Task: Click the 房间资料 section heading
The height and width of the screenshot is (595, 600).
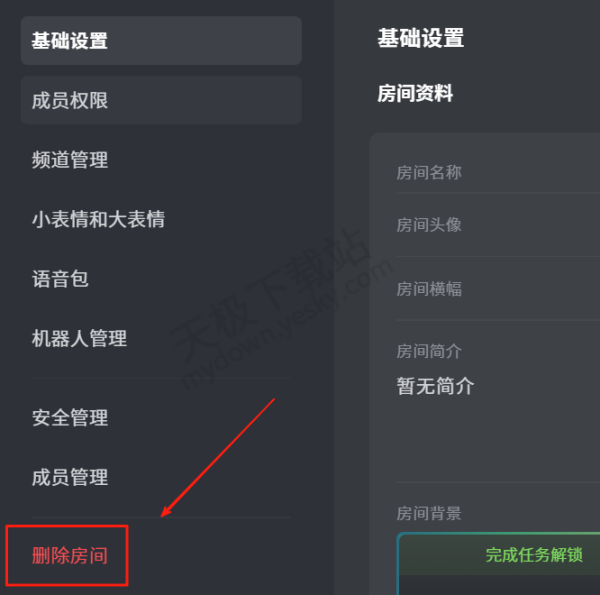Action: pyautogui.click(x=415, y=93)
